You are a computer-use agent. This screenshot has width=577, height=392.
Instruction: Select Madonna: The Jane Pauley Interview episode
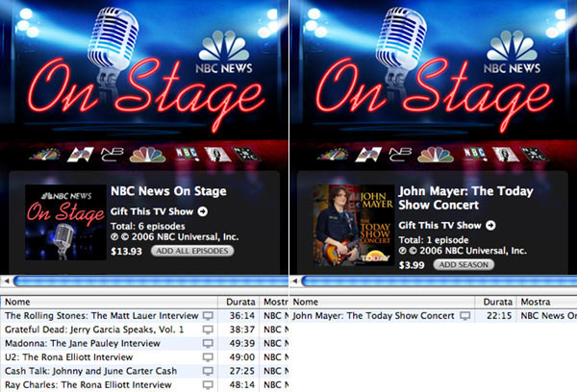pyautogui.click(x=74, y=343)
